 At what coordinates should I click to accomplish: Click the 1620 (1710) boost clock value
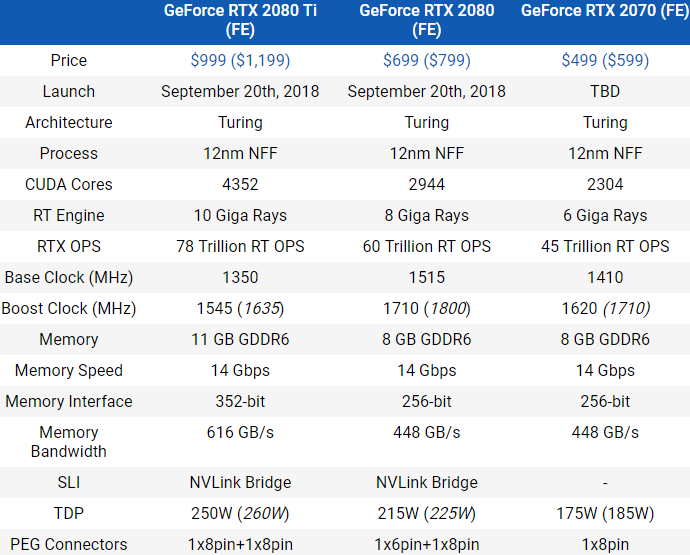pyautogui.click(x=605, y=308)
